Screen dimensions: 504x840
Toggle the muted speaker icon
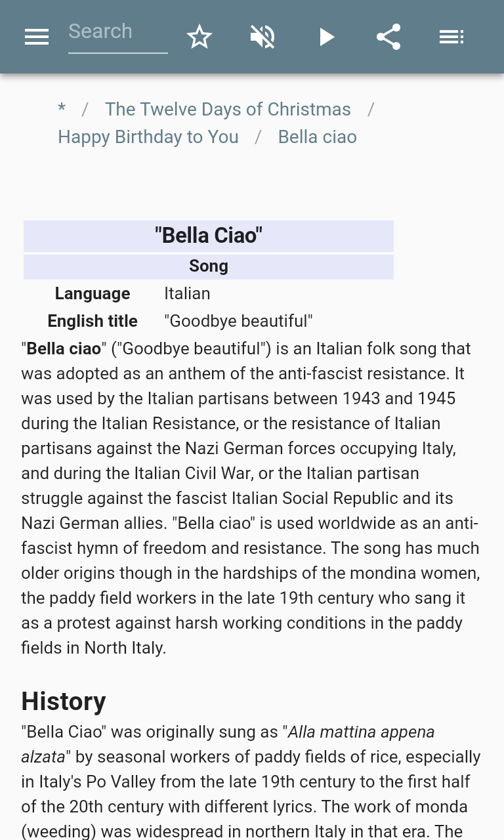(262, 37)
